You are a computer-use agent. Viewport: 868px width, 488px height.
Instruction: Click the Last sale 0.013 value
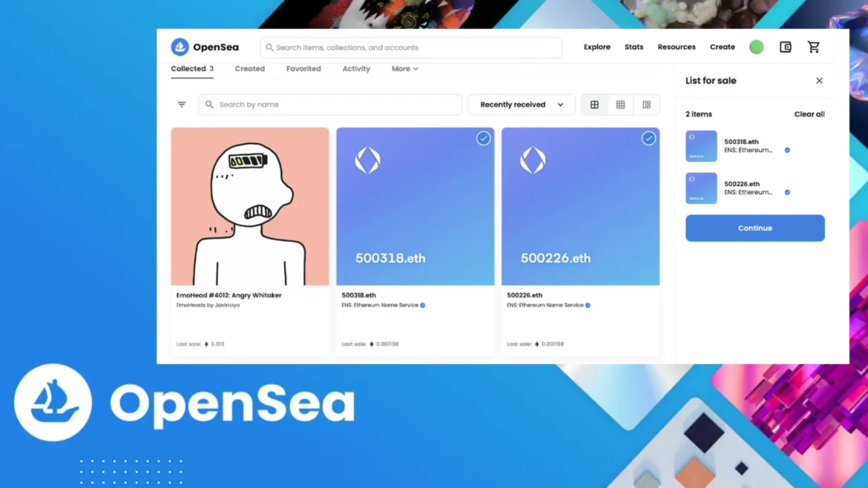pos(217,344)
